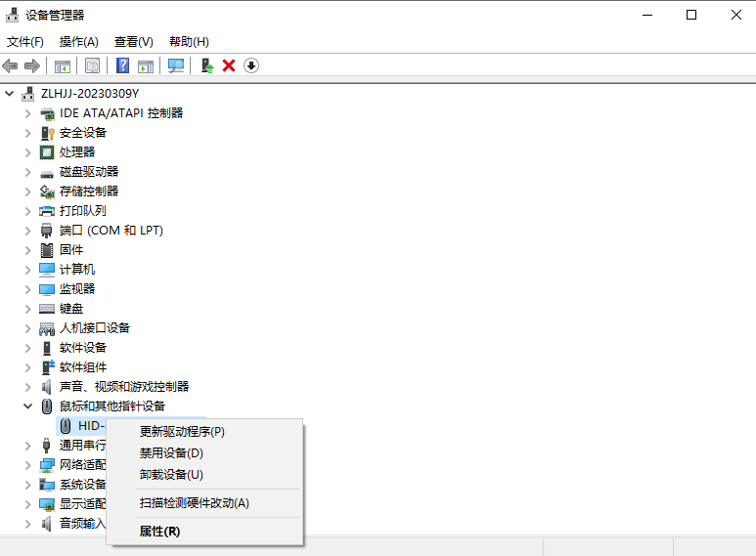
Task: Select the 系统设备 tree row
Action: [x=82, y=485]
